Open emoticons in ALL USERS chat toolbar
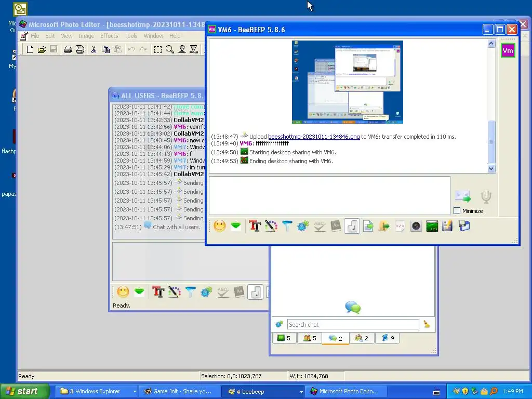 click(123, 291)
